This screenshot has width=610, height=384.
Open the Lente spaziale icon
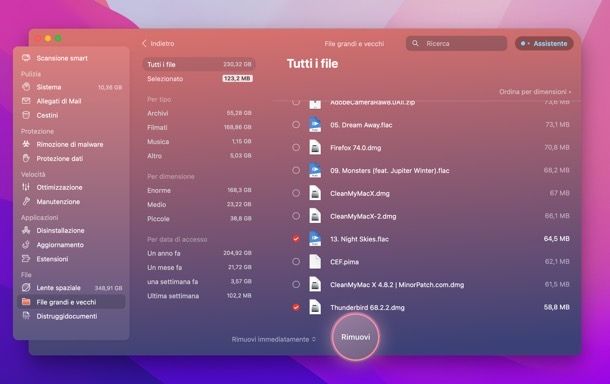[x=26, y=288]
